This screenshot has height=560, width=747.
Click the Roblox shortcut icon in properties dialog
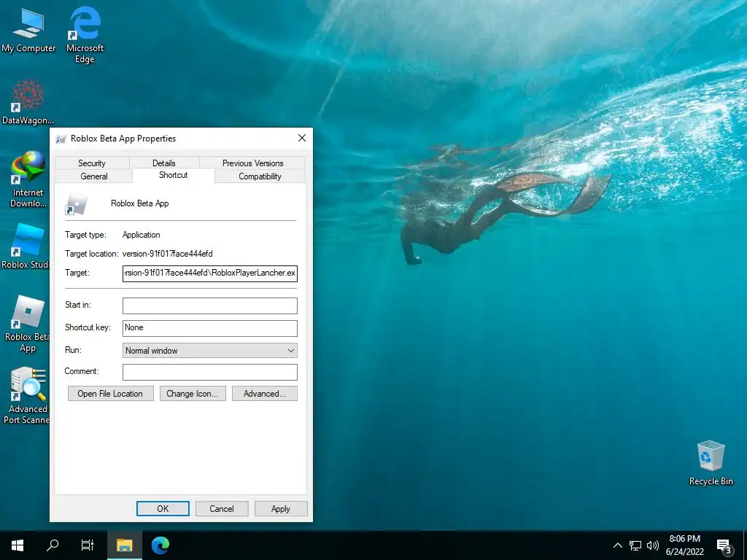pos(76,204)
